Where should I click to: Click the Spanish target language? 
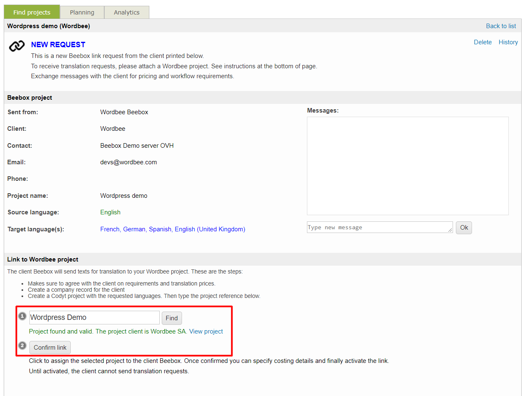pyautogui.click(x=160, y=229)
